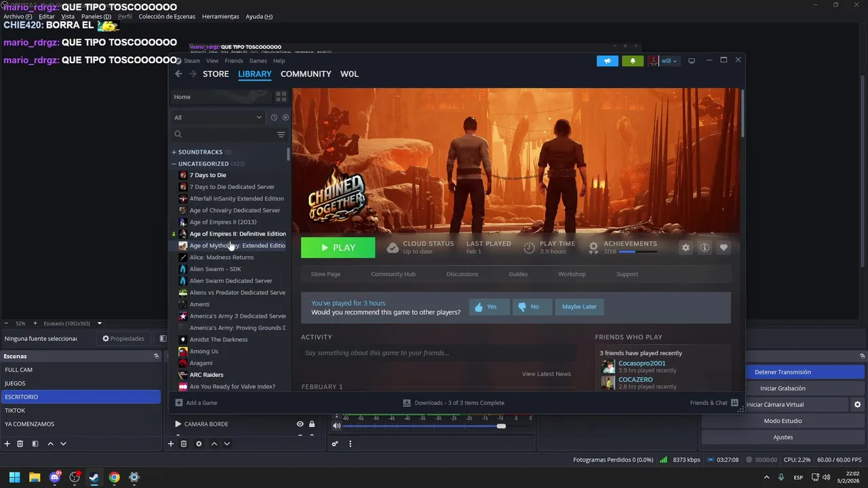Click Iniciar Grabación in OBS
Image resolution: width=868 pixels, height=488 pixels.
[783, 388]
